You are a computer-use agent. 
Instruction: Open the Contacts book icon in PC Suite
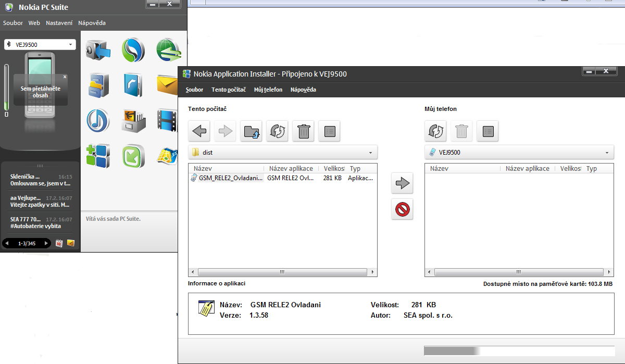[133, 85]
